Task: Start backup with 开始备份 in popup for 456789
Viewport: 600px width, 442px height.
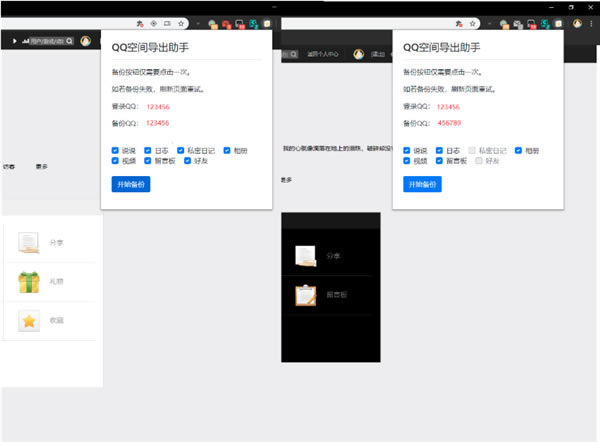Action: pyautogui.click(x=422, y=184)
